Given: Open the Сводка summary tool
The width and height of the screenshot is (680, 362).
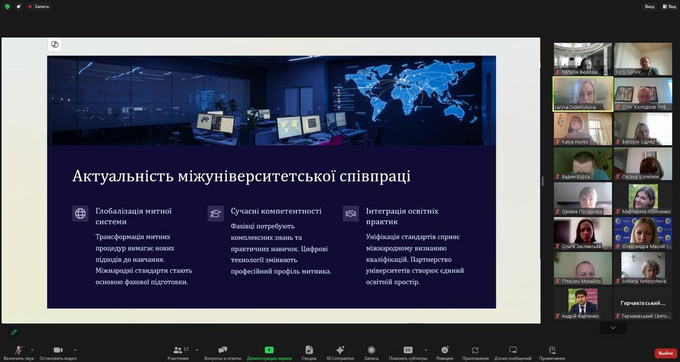Looking at the screenshot, I should (309, 352).
